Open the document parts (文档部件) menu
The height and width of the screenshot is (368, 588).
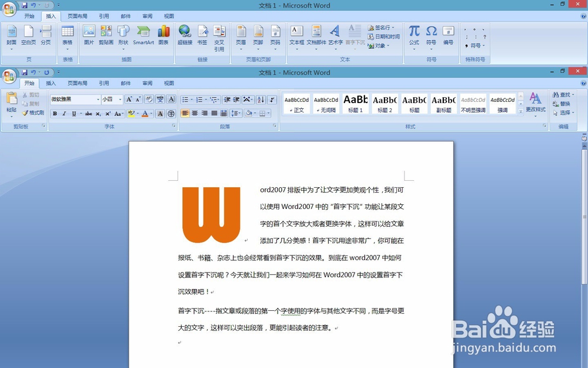316,38
